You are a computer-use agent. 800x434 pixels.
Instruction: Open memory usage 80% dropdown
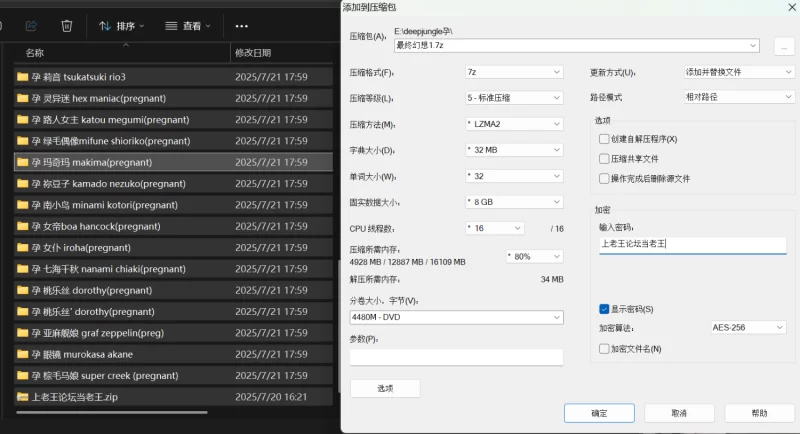click(534, 257)
